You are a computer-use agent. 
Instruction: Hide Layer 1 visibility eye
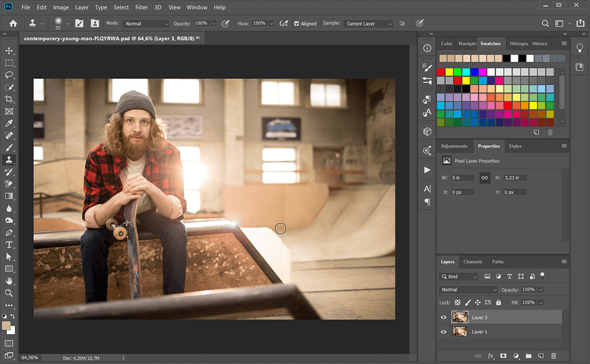[x=444, y=332]
